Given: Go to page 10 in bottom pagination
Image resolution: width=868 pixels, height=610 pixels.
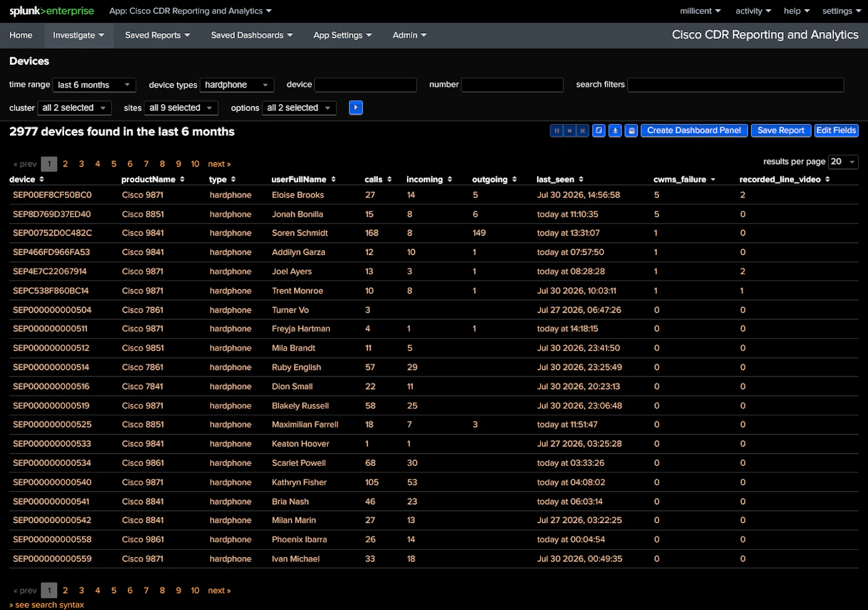Looking at the screenshot, I should click(195, 590).
